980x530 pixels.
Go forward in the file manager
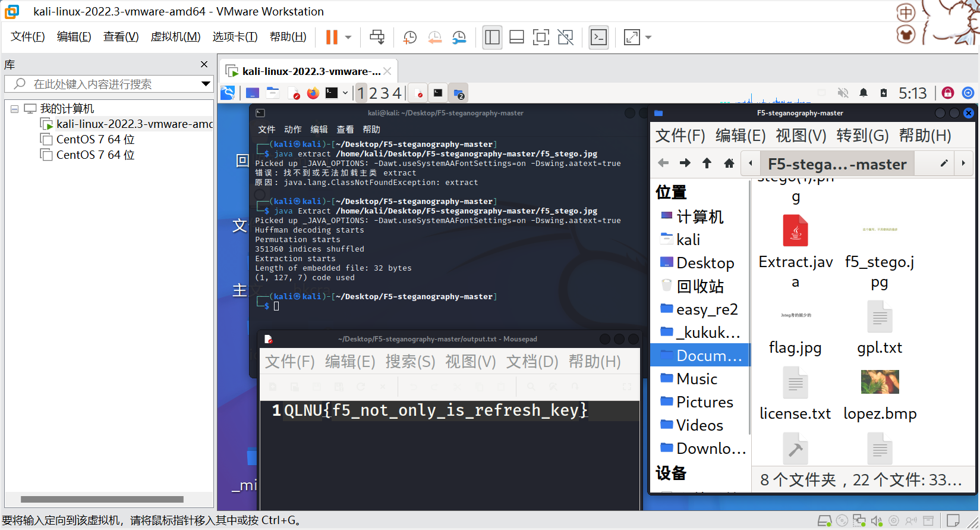click(685, 163)
